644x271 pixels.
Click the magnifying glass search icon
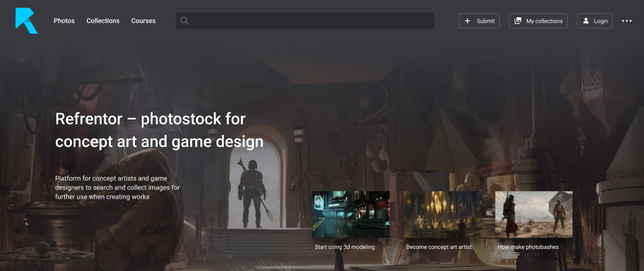click(184, 21)
